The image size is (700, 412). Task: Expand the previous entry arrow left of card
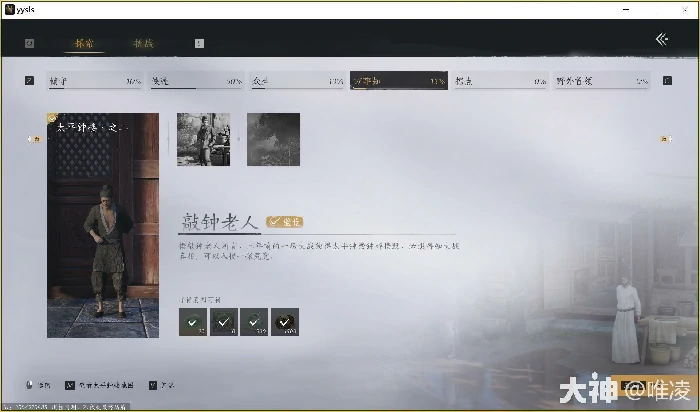coord(31,140)
